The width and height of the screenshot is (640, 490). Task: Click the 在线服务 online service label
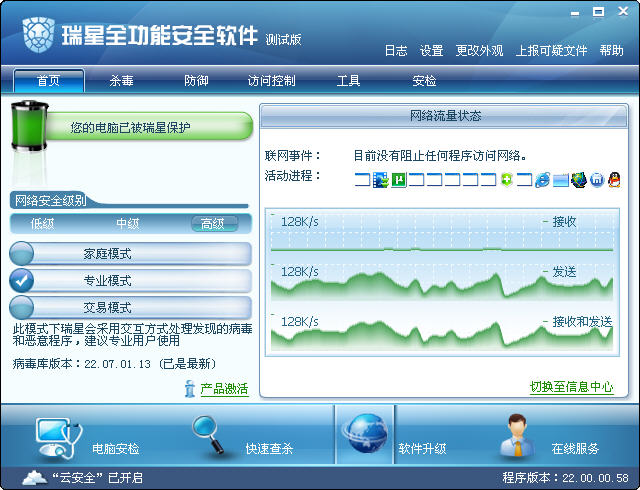(x=575, y=449)
